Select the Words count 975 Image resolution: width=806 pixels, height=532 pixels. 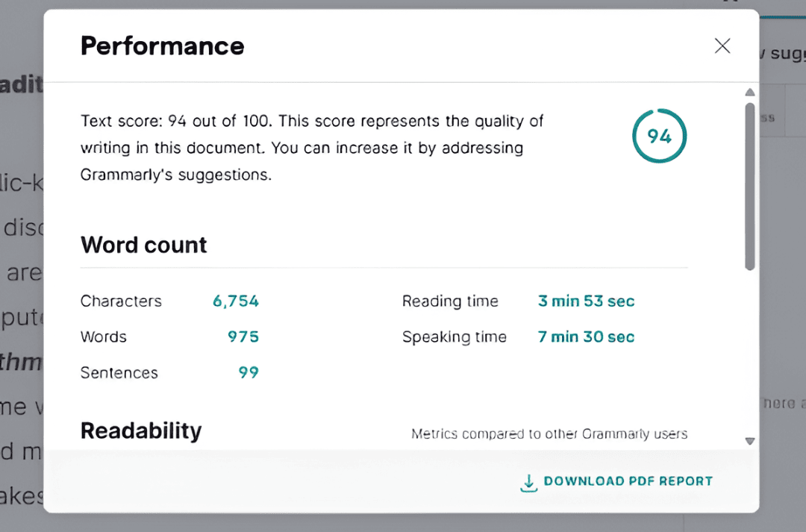coord(243,337)
